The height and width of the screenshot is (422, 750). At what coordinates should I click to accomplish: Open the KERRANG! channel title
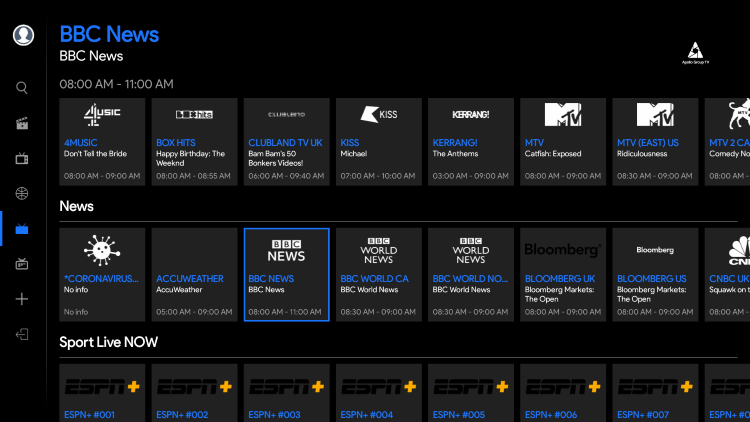(x=455, y=143)
